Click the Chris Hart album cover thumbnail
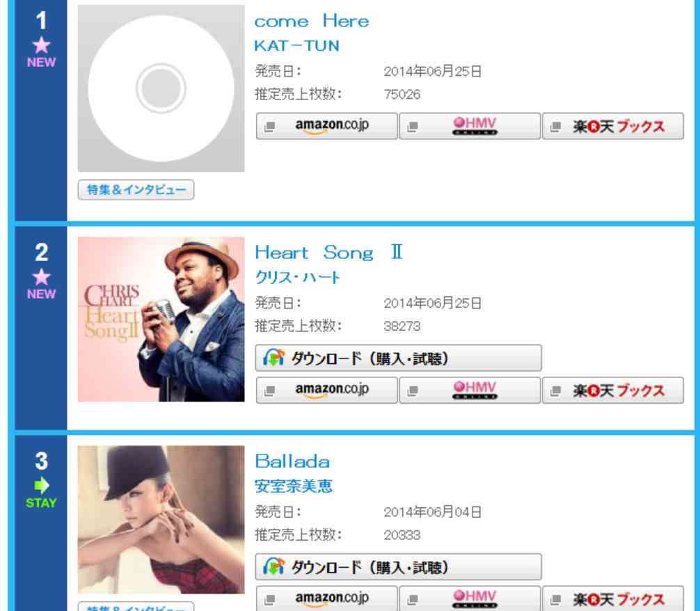 [161, 319]
